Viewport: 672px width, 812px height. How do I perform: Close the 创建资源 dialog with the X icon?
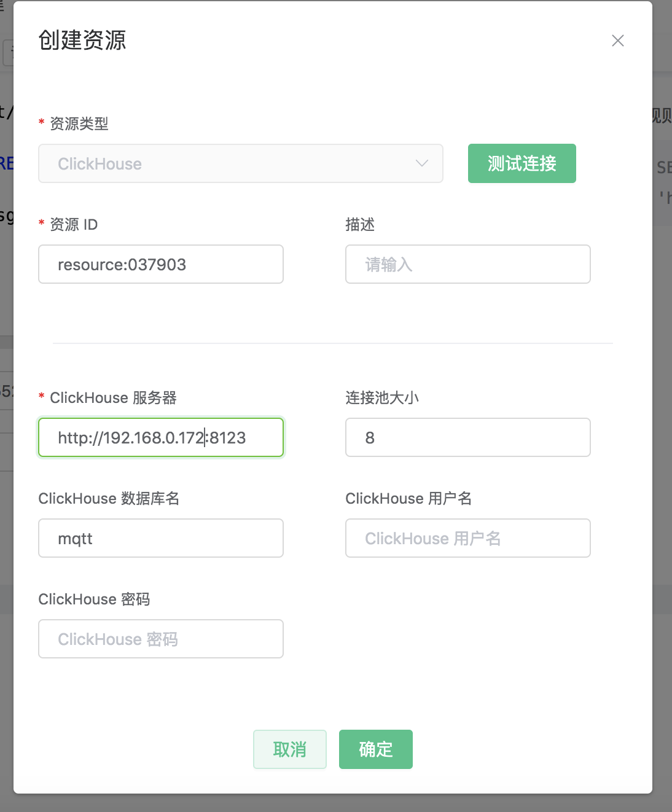coord(617,41)
